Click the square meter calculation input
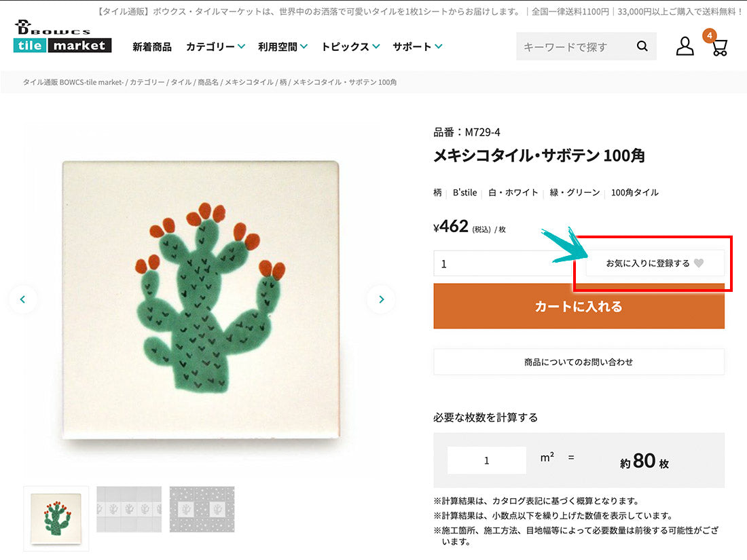 [x=486, y=460]
